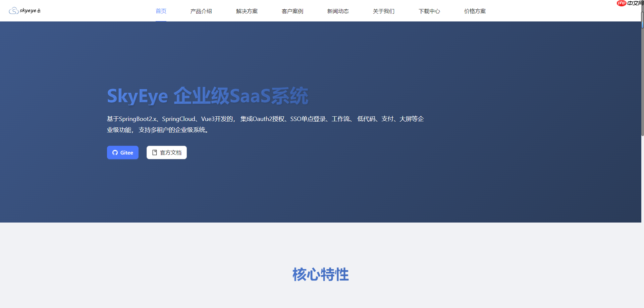
Task: Select the 客户案例 navigation item
Action: (x=292, y=11)
